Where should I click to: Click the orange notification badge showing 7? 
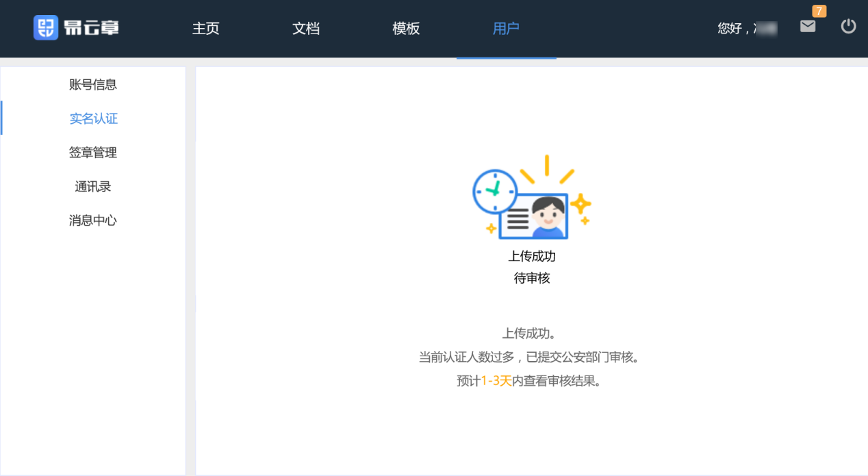(x=819, y=11)
